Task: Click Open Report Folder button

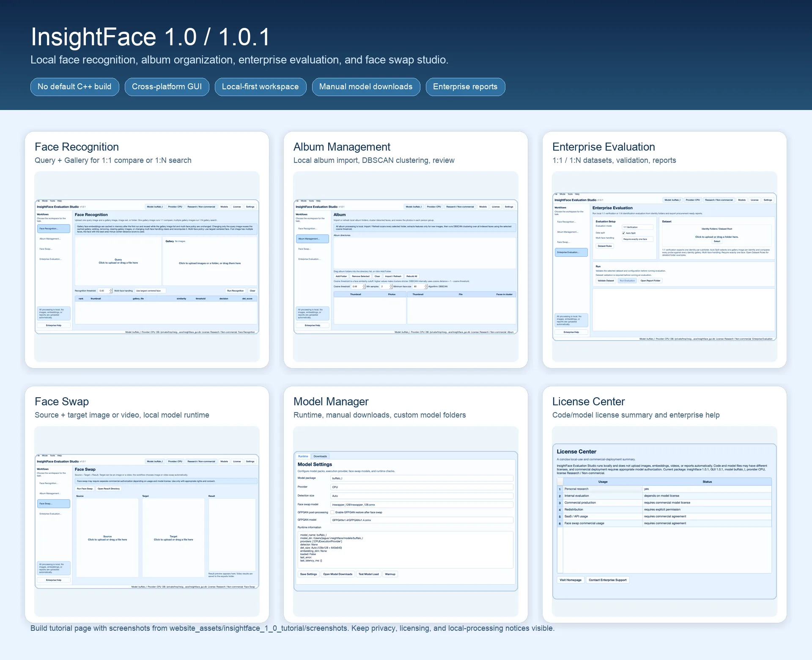Action: pyautogui.click(x=650, y=280)
